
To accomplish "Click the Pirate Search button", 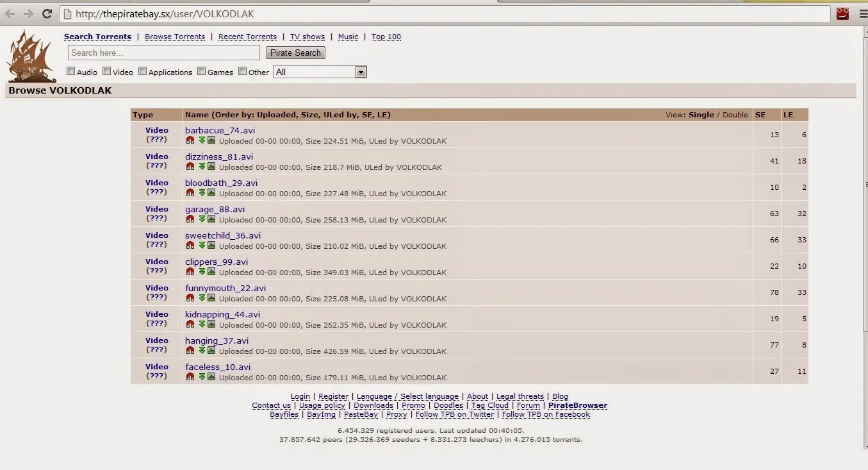I will 295,53.
